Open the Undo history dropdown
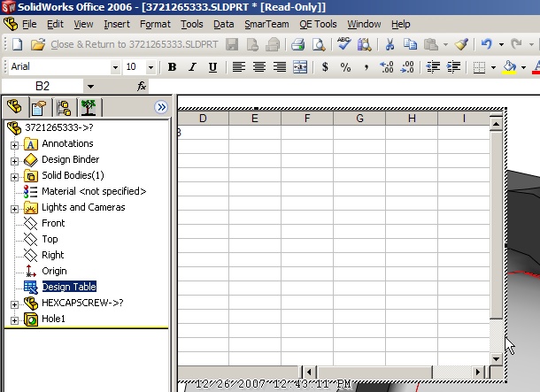The width and height of the screenshot is (540, 392). click(x=501, y=44)
